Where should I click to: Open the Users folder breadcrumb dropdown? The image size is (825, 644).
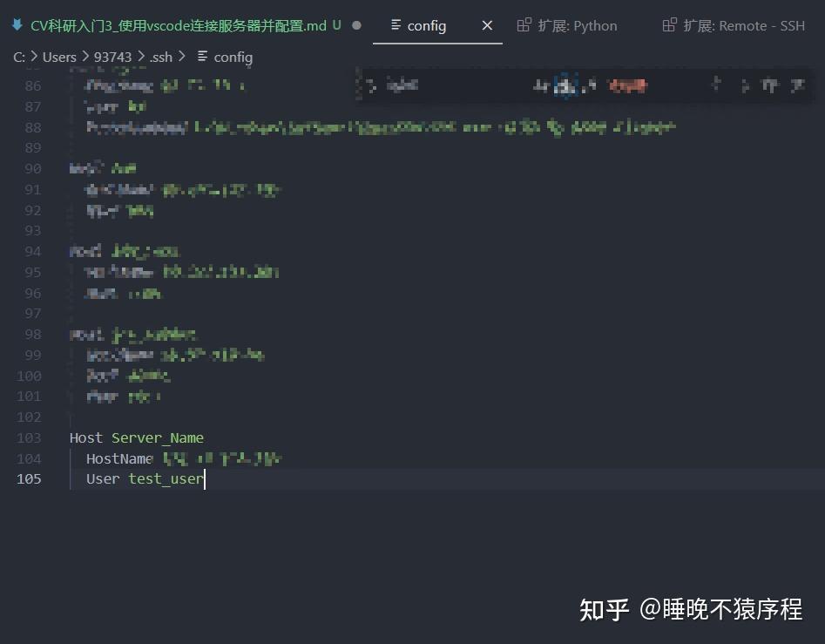(x=59, y=57)
